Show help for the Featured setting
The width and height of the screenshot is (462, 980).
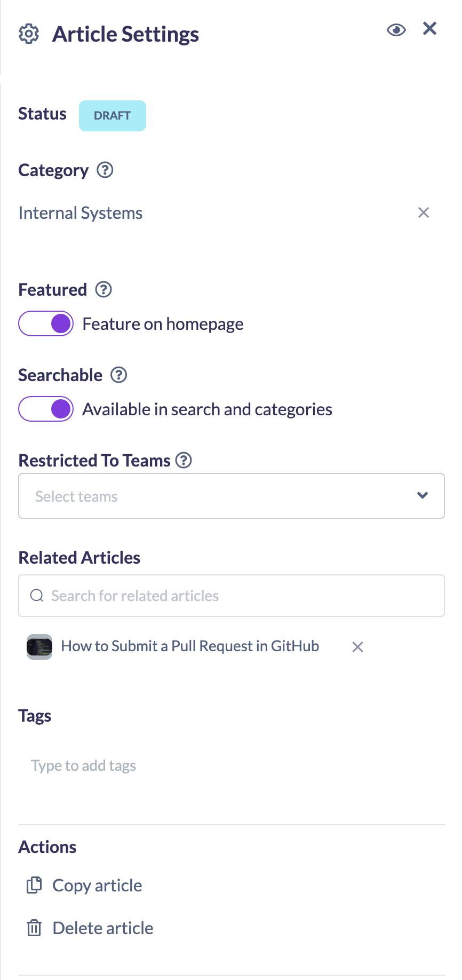point(103,290)
